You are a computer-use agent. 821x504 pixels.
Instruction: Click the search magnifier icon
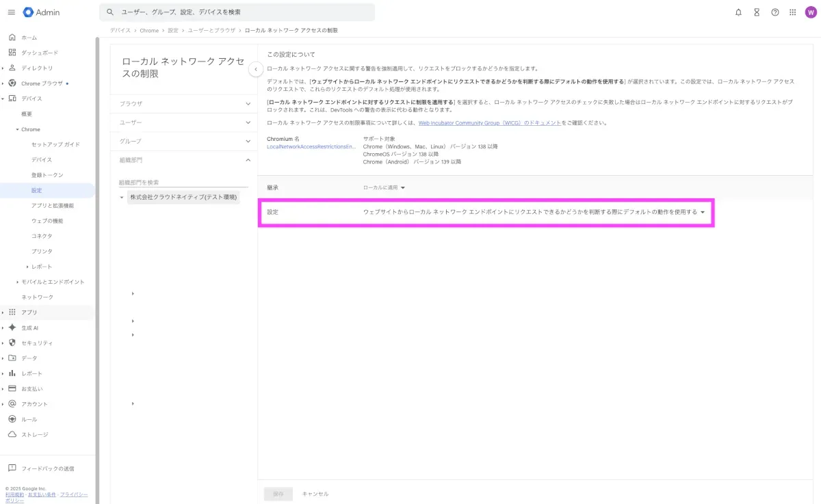click(110, 12)
